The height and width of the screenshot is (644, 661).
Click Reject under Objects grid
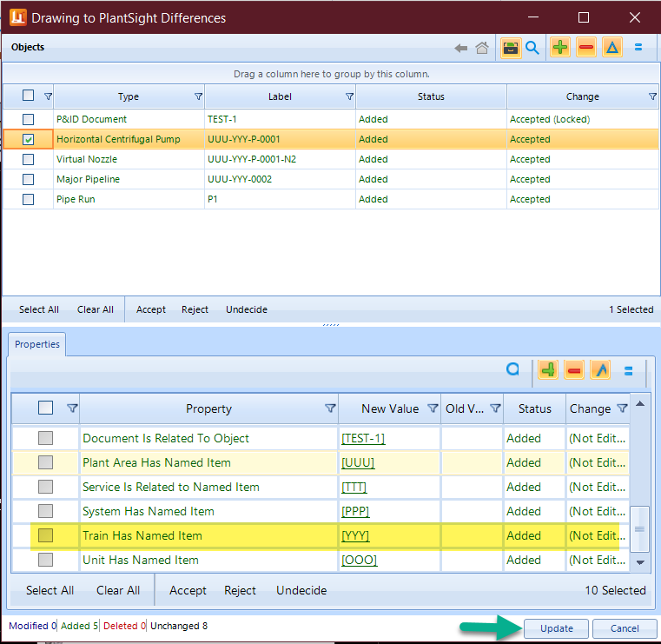(195, 309)
